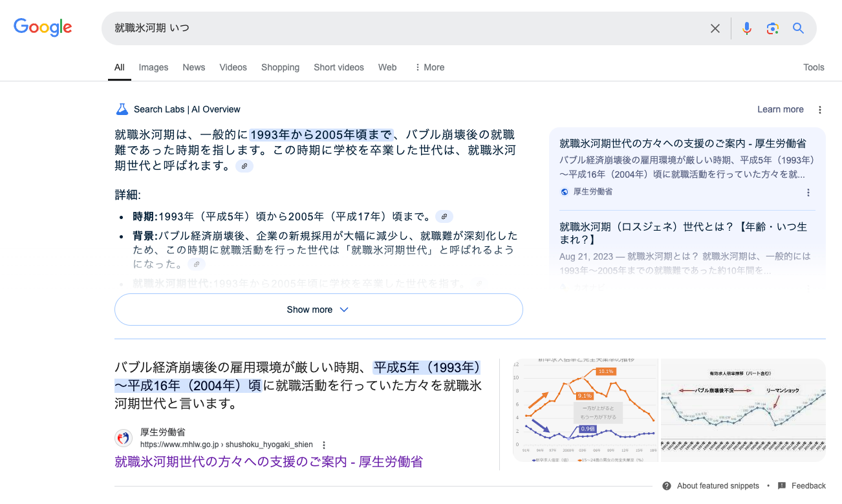The width and height of the screenshot is (842, 504).
Task: Open 就職氷河期世代の方々への支援のご案内 source card title
Action: [x=682, y=143]
